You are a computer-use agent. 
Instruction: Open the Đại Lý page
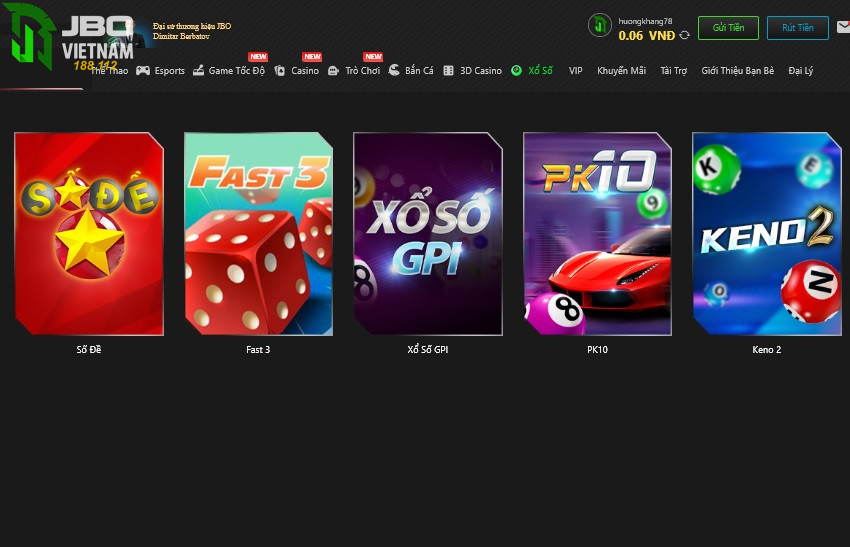coord(801,70)
